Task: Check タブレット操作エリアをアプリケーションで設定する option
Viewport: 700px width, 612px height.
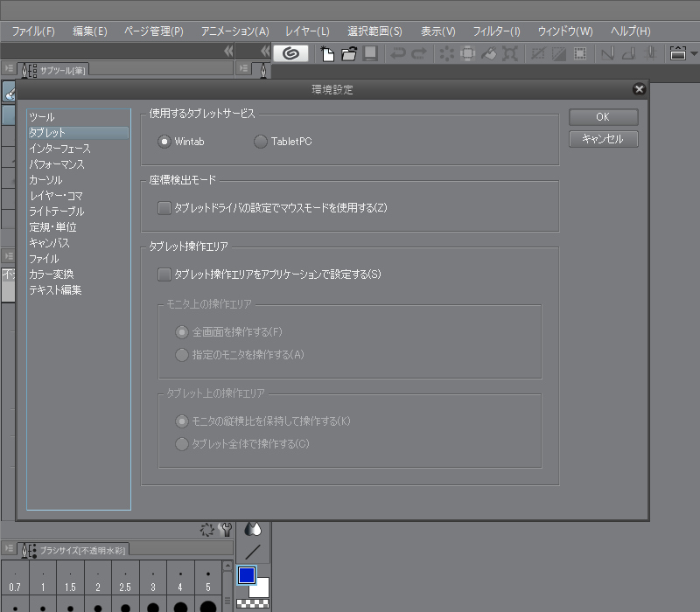Action: tap(164, 275)
